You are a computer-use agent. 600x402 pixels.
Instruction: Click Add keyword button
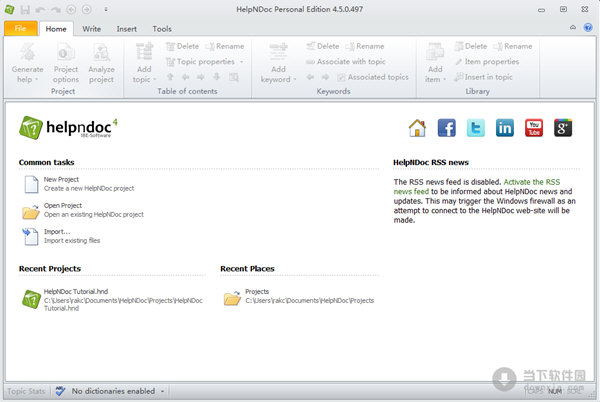278,63
